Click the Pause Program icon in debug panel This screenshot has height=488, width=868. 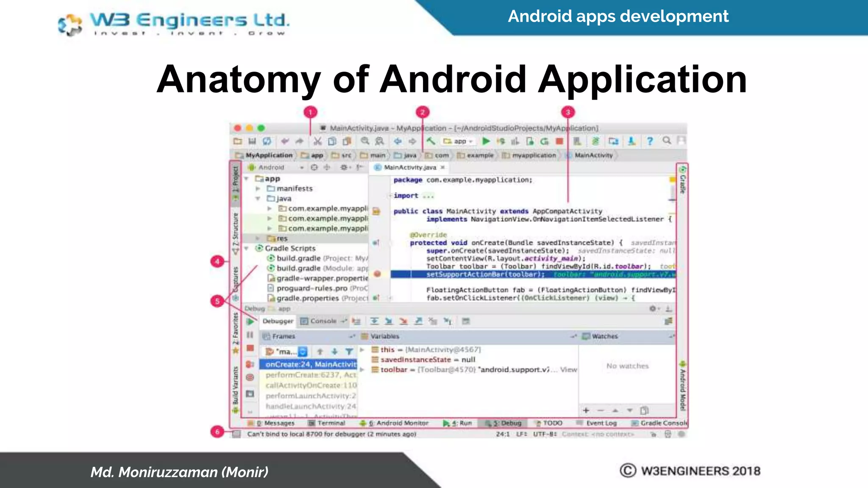(x=250, y=335)
